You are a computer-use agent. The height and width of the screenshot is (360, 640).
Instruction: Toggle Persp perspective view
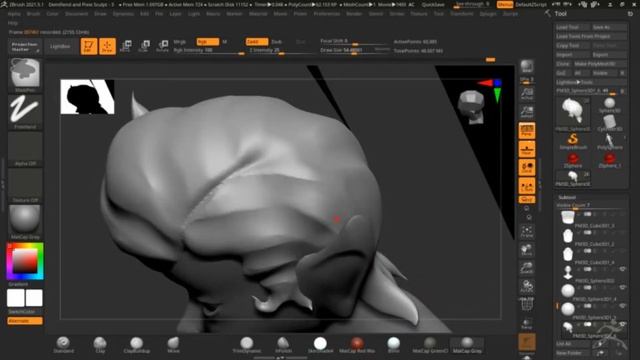click(527, 131)
